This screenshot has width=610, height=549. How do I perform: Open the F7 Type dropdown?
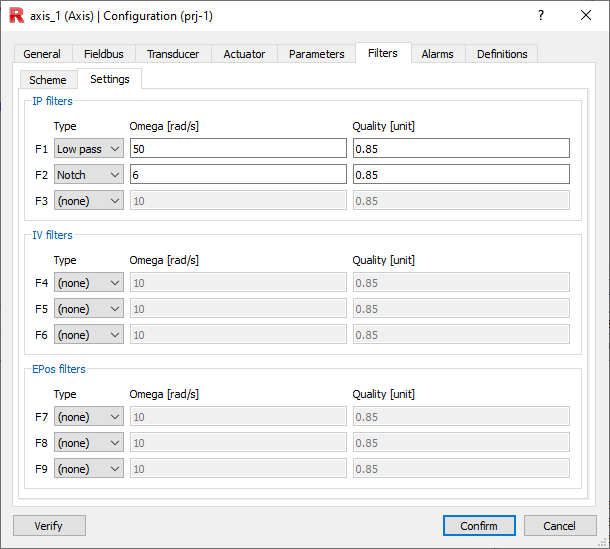click(x=89, y=417)
